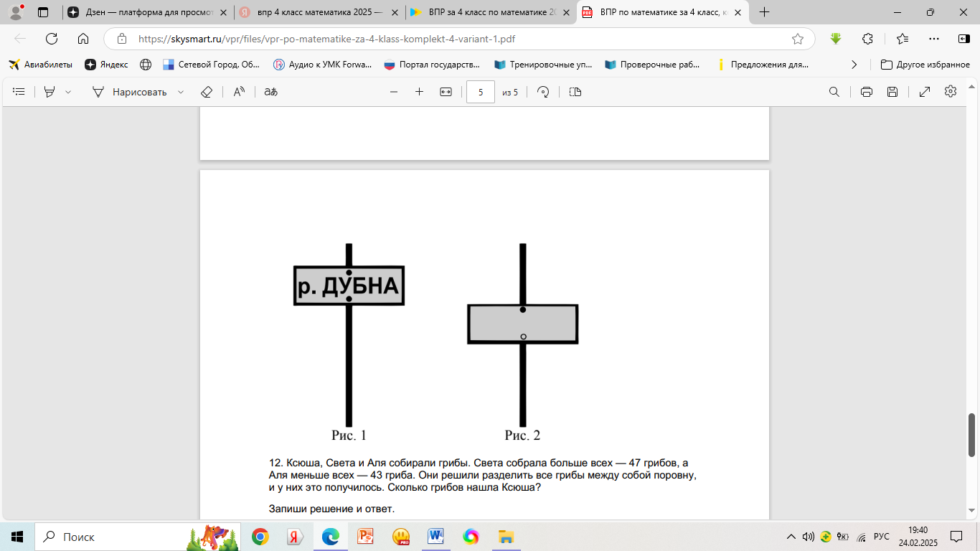Go to the browser home page

pyautogui.click(x=83, y=39)
